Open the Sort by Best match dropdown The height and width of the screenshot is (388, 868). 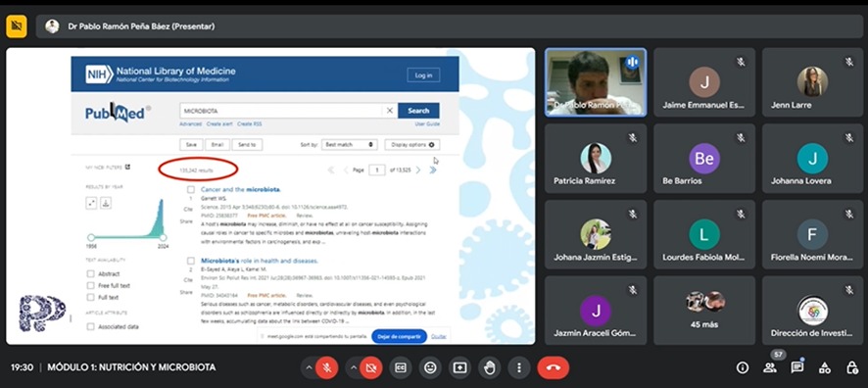tap(350, 144)
